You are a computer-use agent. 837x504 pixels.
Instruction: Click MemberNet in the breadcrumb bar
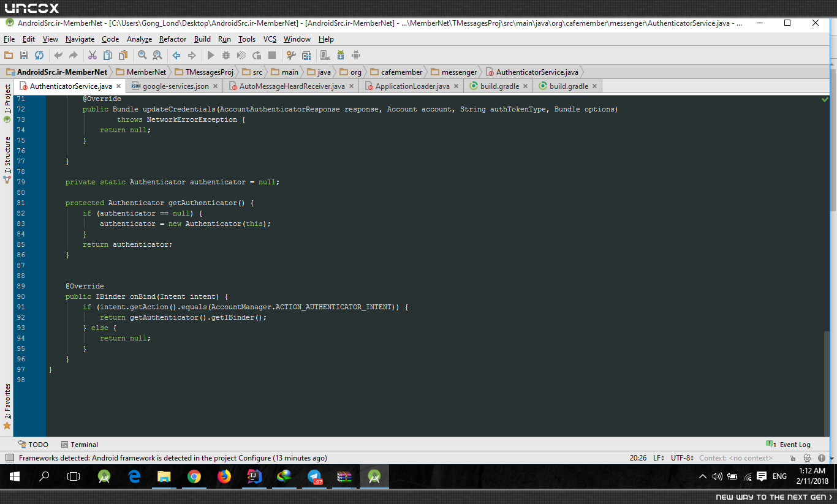(140, 72)
